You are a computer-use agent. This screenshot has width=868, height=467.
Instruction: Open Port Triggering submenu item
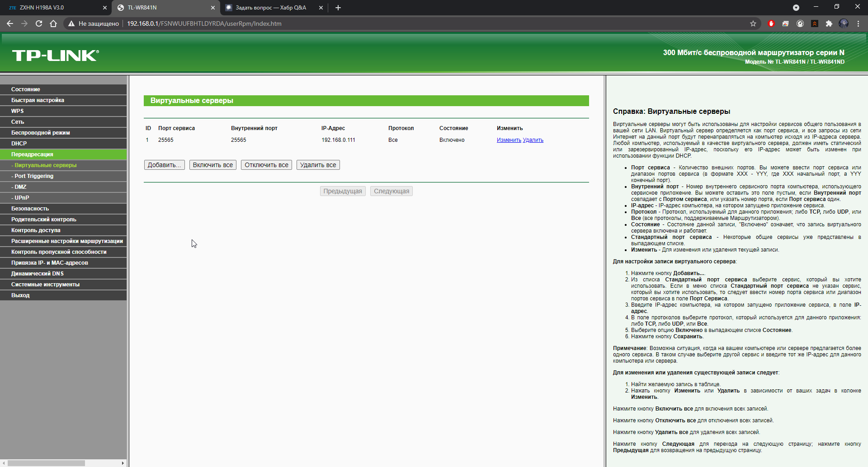(63, 176)
